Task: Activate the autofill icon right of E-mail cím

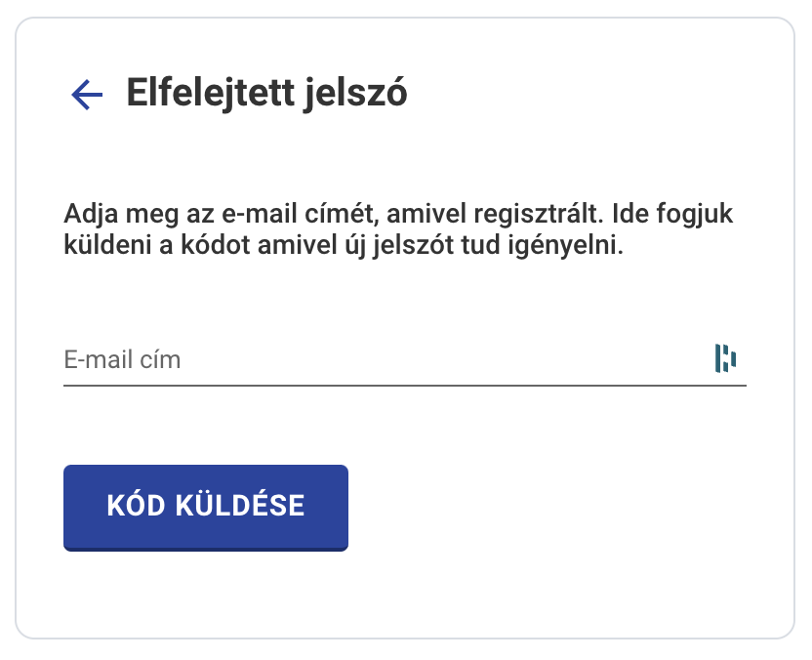Action: (724, 359)
